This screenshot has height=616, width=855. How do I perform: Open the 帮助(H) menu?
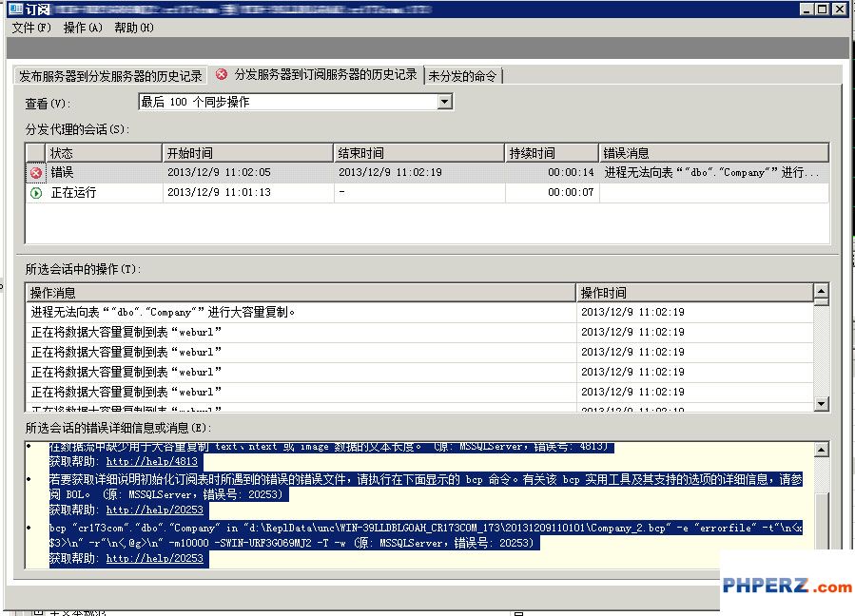[x=133, y=28]
